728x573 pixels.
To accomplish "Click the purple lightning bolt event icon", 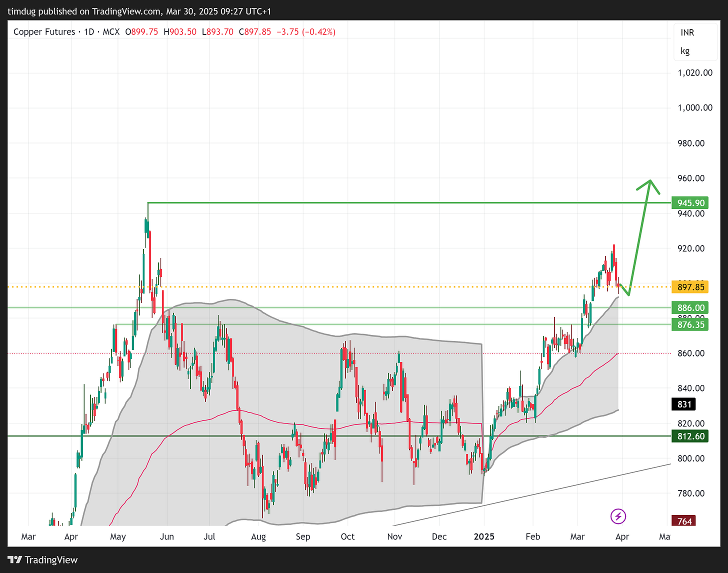I will (x=618, y=516).
